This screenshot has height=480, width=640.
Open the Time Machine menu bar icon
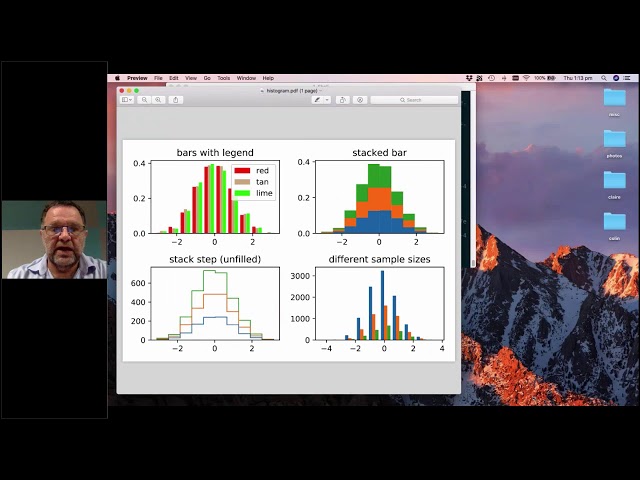[491, 78]
